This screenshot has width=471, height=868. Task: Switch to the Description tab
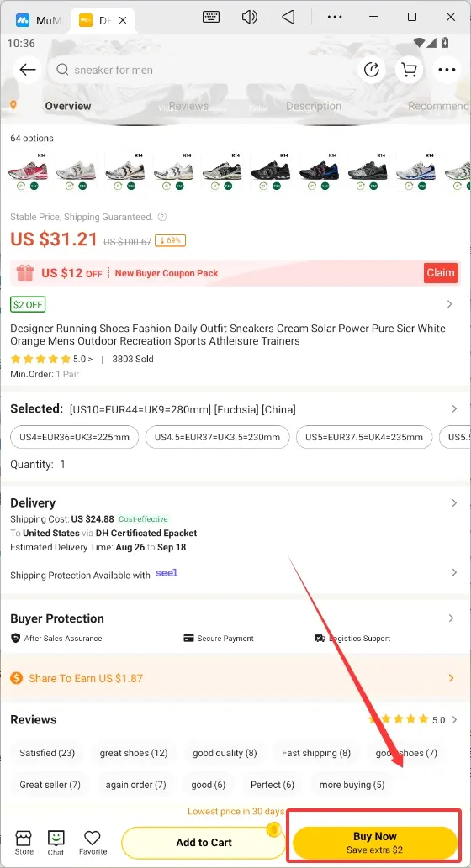coord(314,106)
